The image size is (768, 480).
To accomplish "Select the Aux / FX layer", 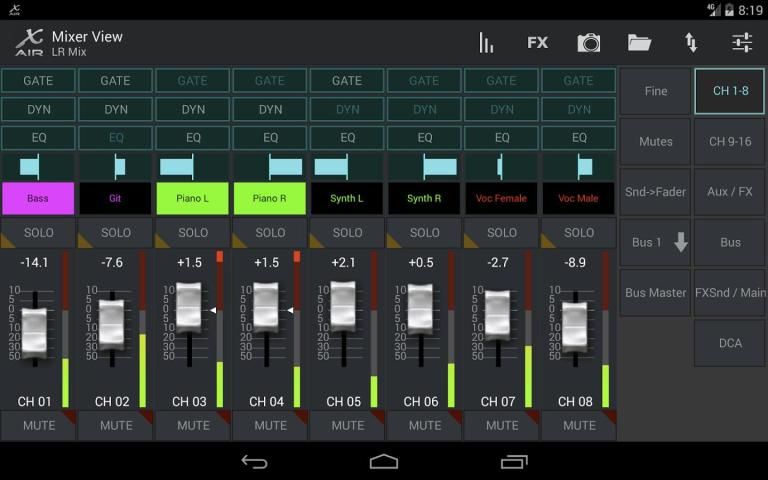I will (x=730, y=192).
